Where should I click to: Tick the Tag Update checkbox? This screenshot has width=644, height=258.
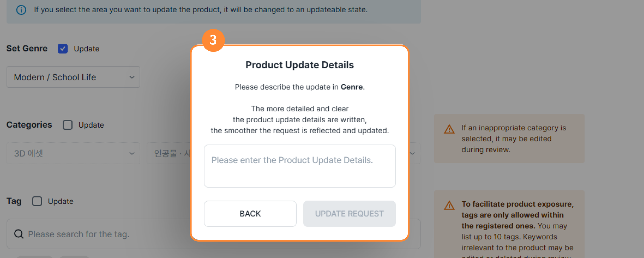pyautogui.click(x=37, y=201)
